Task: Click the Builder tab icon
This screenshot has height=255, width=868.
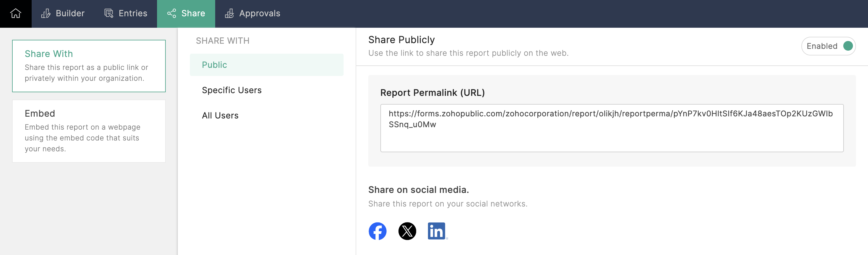Action: [x=46, y=14]
